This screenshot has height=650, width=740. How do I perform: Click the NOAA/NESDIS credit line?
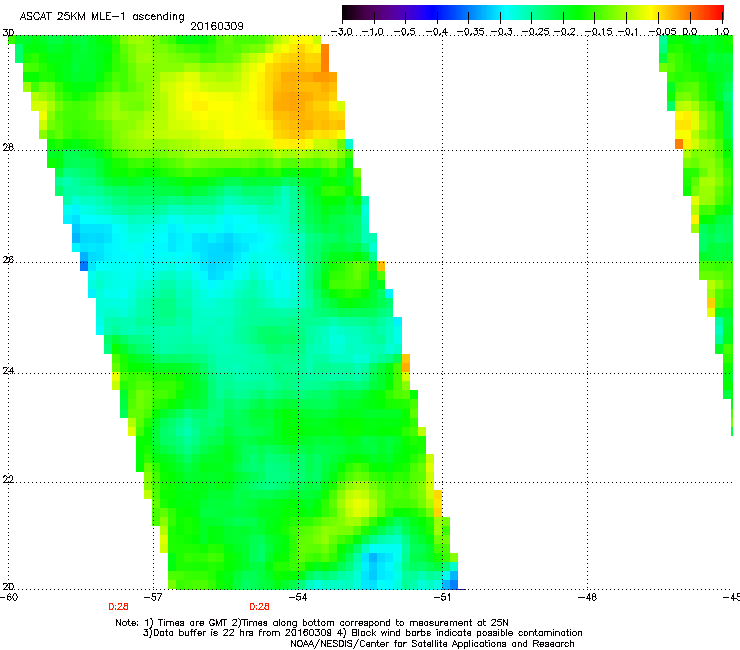(x=432, y=644)
